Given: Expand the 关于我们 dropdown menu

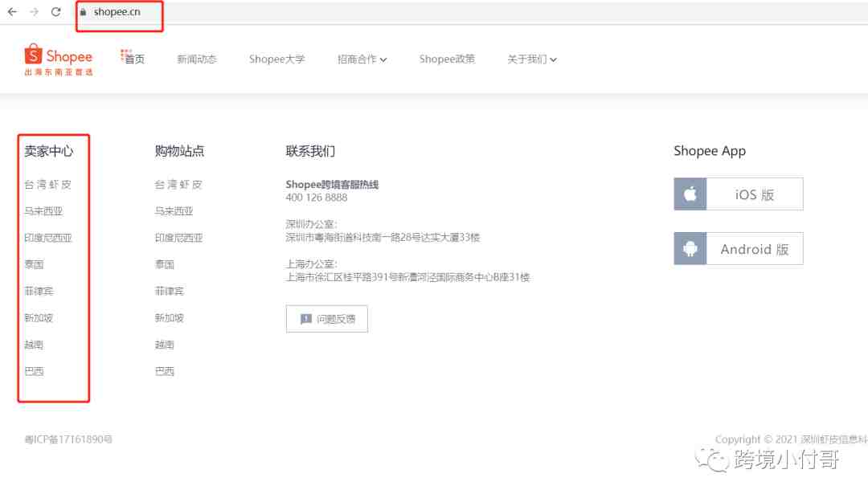Looking at the screenshot, I should click(x=532, y=59).
